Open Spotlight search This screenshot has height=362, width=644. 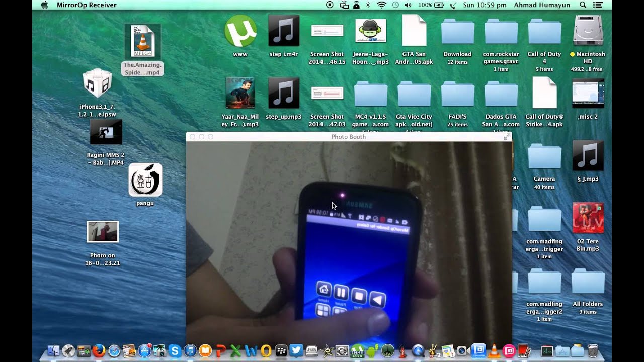[583, 5]
